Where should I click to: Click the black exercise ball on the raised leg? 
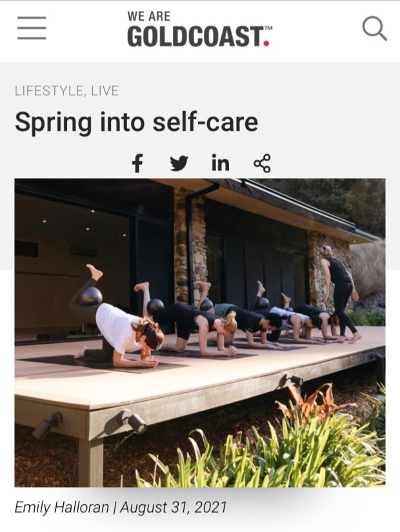point(90,296)
